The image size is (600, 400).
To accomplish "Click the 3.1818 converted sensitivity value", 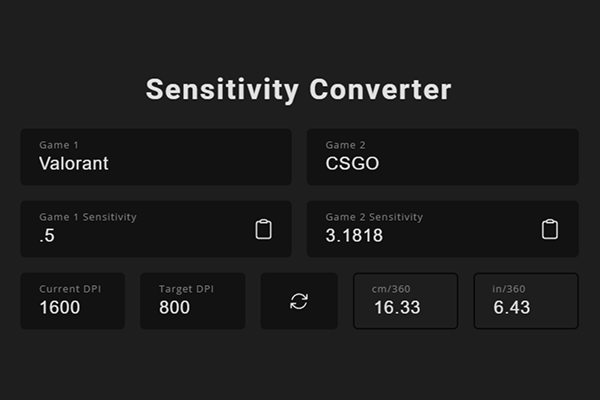I will click(x=354, y=236).
